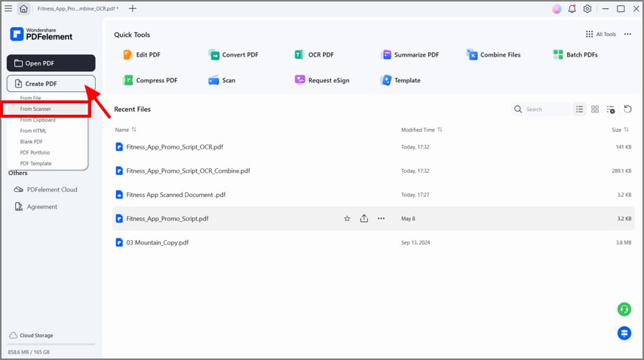Launch the Convert PDF quick tool
The height and width of the screenshot is (360, 644).
coord(233,54)
